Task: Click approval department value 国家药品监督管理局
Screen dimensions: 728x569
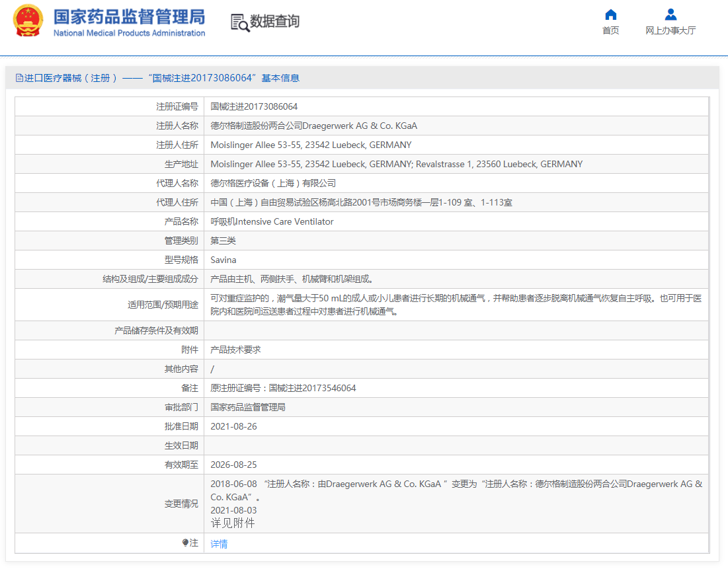Action: coord(248,407)
